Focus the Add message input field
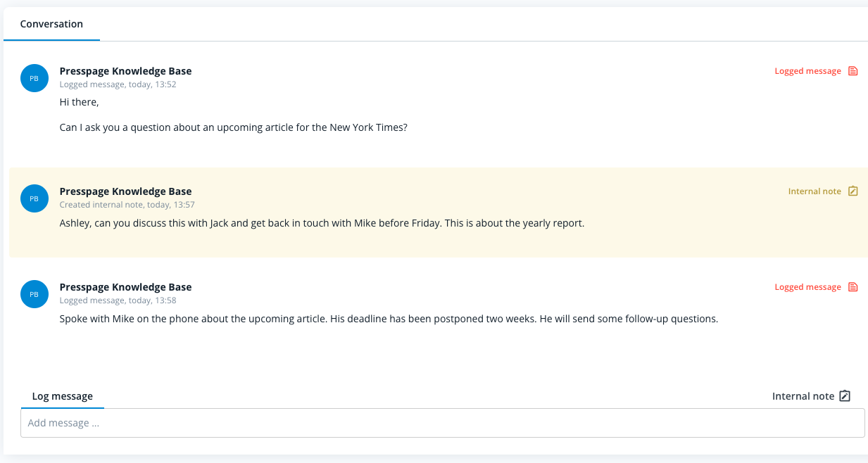 point(442,423)
